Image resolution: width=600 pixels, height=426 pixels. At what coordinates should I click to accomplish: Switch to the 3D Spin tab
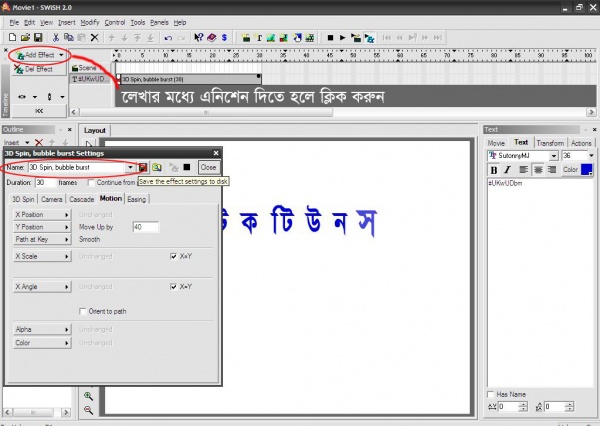(x=23, y=199)
